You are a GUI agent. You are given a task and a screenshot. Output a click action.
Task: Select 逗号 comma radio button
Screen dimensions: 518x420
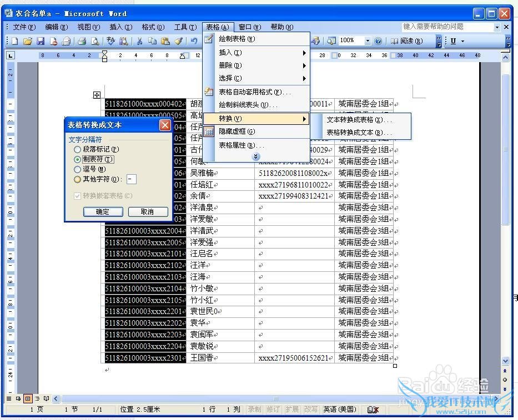(x=77, y=169)
